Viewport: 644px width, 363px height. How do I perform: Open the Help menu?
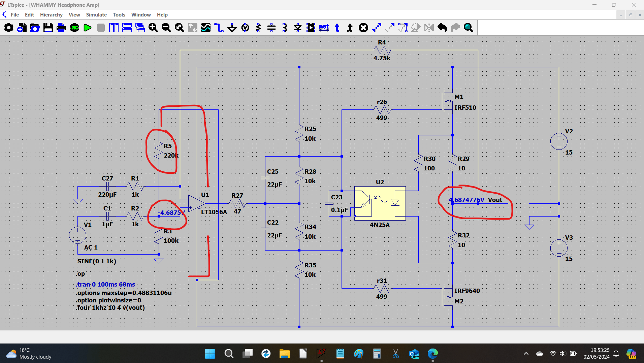click(162, 15)
